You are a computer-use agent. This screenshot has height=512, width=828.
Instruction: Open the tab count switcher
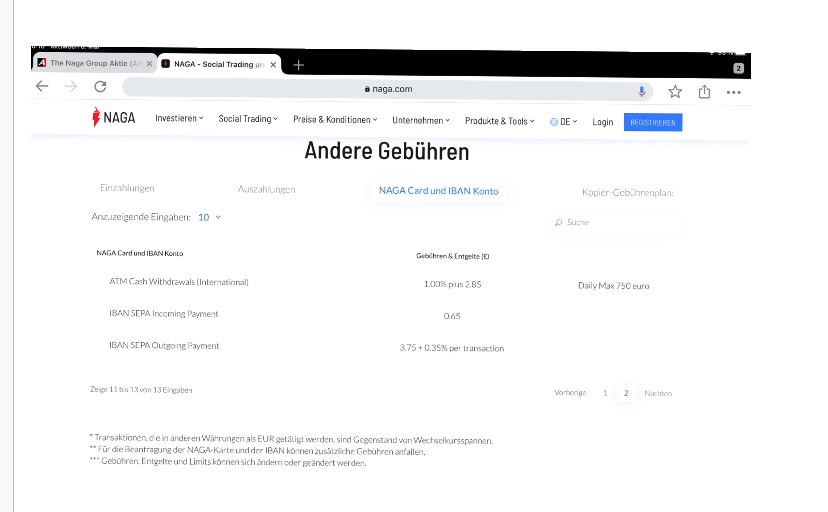[738, 68]
